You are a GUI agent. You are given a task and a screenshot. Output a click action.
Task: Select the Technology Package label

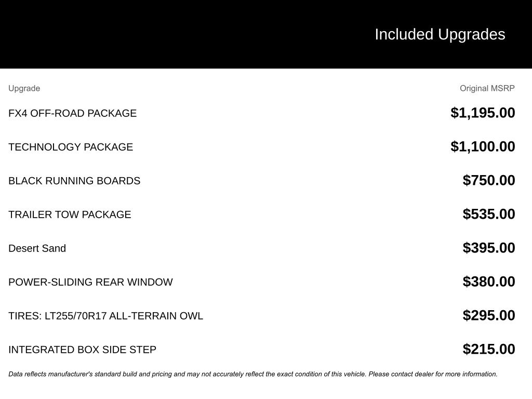click(x=71, y=147)
